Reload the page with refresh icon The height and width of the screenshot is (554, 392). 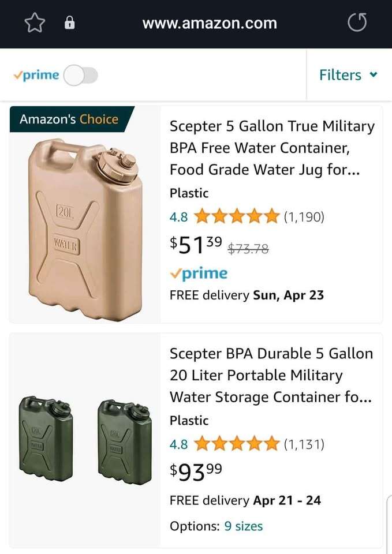(357, 23)
